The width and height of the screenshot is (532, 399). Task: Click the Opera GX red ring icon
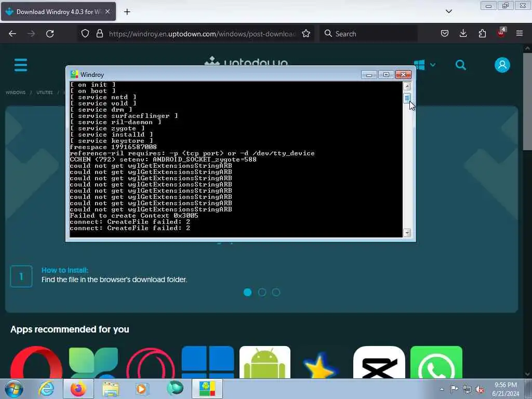tap(150, 362)
